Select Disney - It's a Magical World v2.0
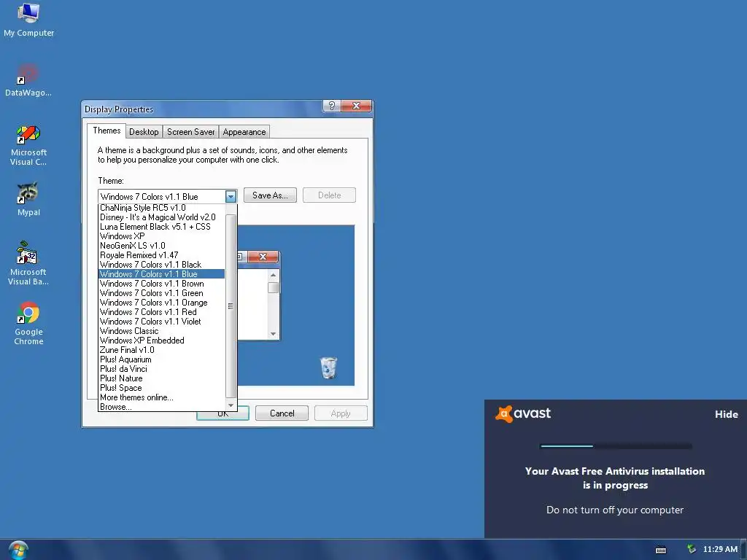Screen dimensions: 747x560 161,217
